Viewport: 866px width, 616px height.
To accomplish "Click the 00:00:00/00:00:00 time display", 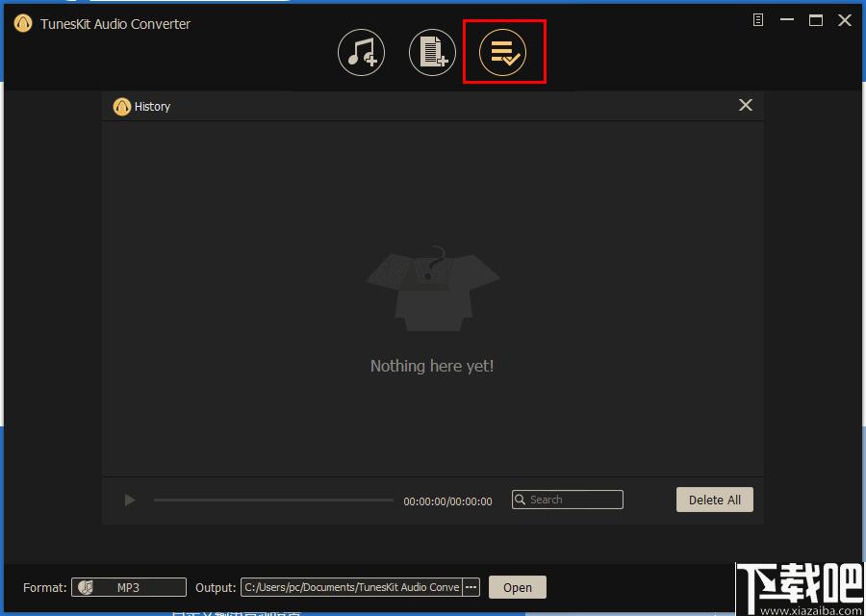I will pos(447,501).
